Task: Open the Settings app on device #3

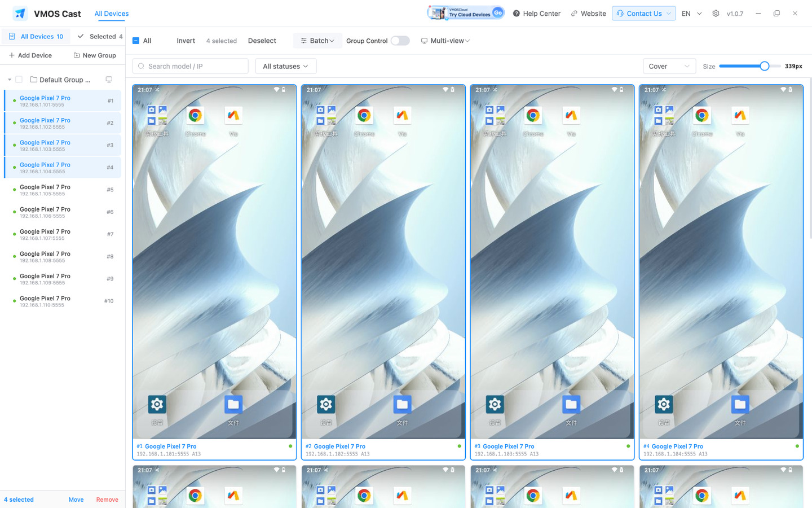Action: click(495, 404)
